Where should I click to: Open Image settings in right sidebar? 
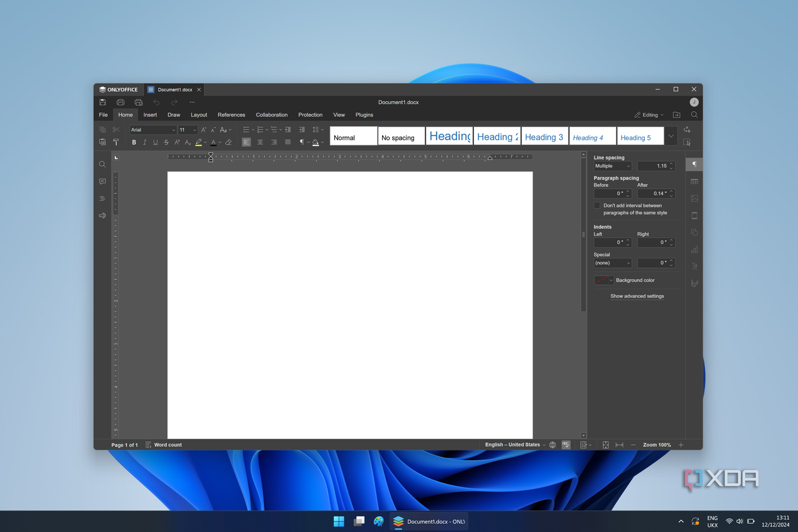tap(694, 199)
